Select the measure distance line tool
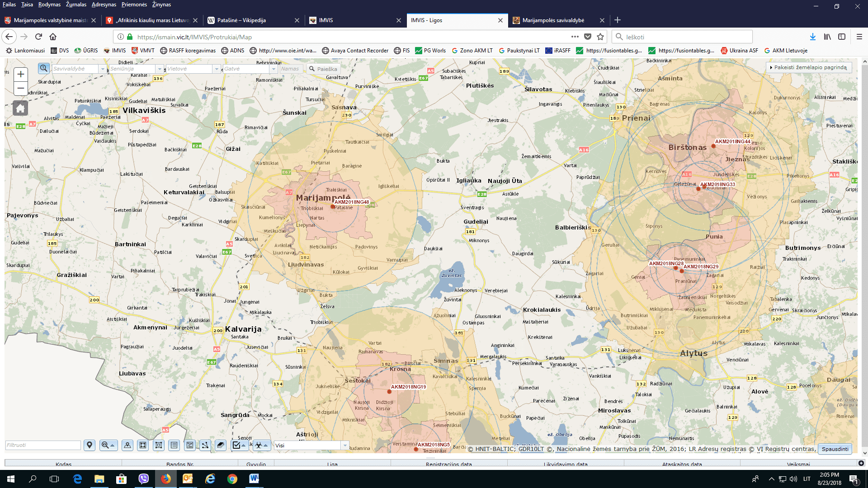This screenshot has width=868, height=488. [205, 445]
